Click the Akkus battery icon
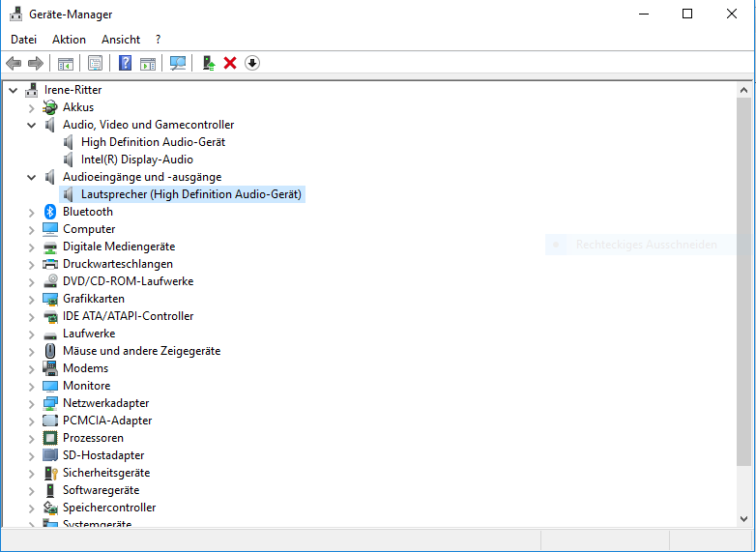The width and height of the screenshot is (756, 552). click(50, 107)
